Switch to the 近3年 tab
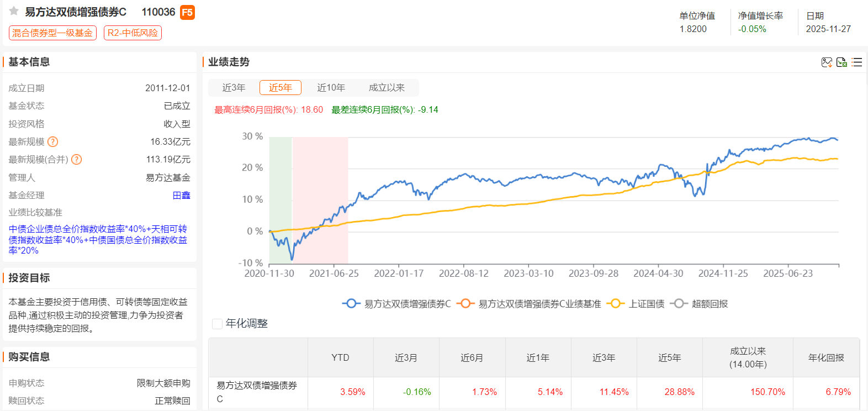 point(234,88)
